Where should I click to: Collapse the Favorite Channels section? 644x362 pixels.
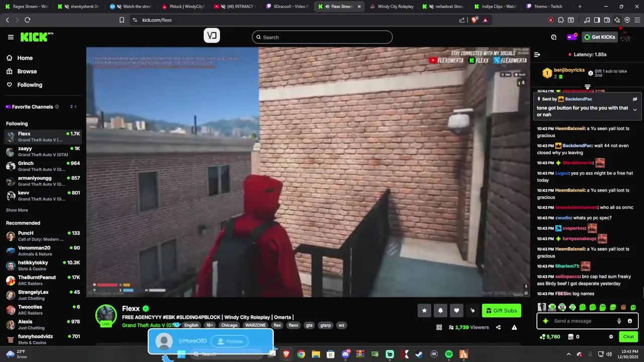[76, 107]
